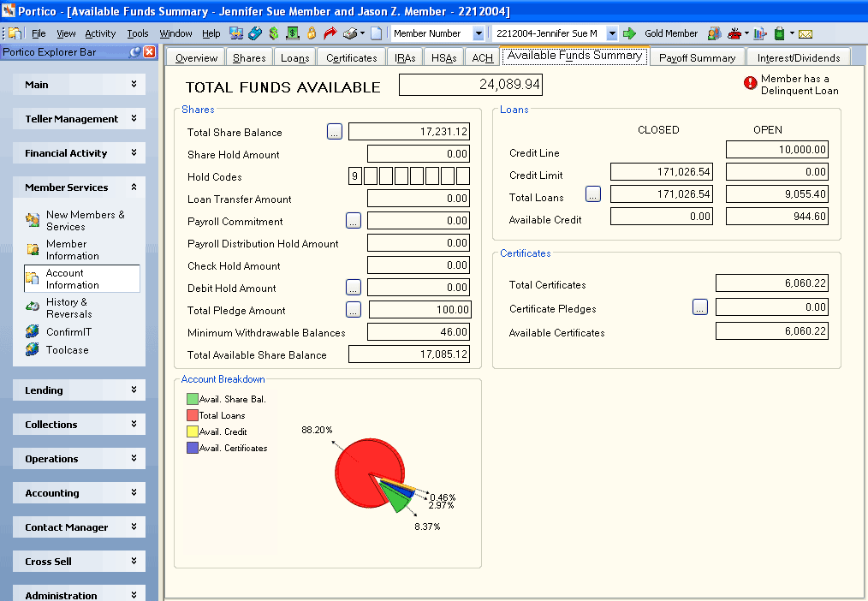The height and width of the screenshot is (601, 868).
Task: Click the red curved arrow toolbar icon
Action: point(330,33)
